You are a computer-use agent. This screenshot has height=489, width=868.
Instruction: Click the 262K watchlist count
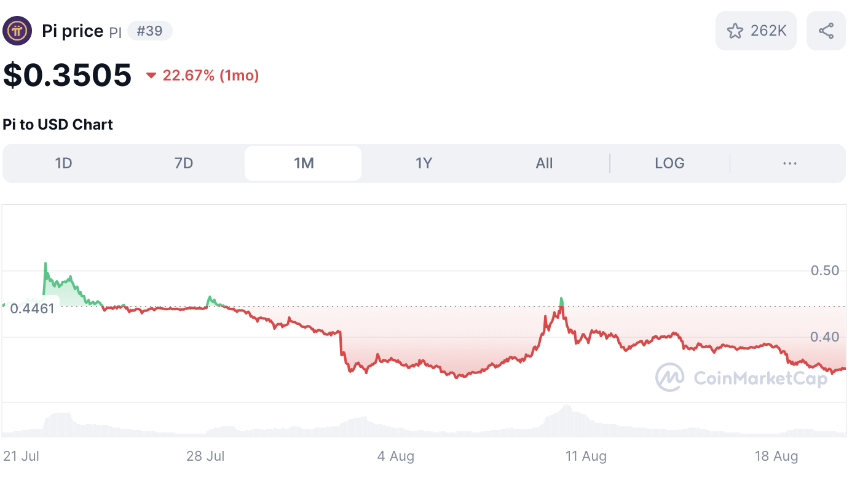coord(768,31)
